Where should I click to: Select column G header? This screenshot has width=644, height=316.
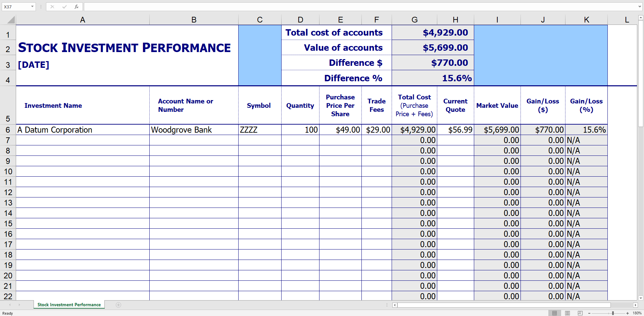[x=414, y=20]
